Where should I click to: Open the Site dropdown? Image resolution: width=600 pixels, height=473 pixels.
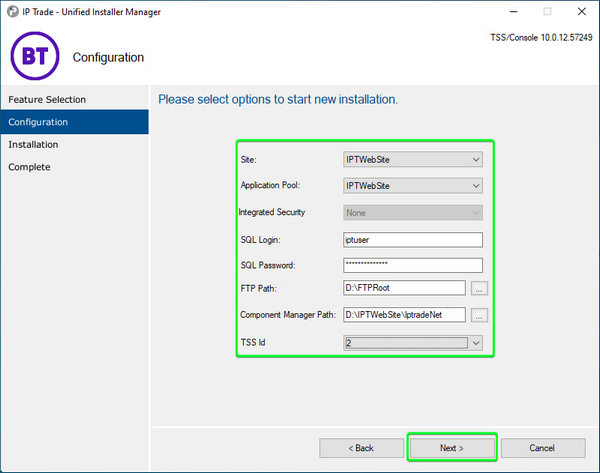click(412, 160)
